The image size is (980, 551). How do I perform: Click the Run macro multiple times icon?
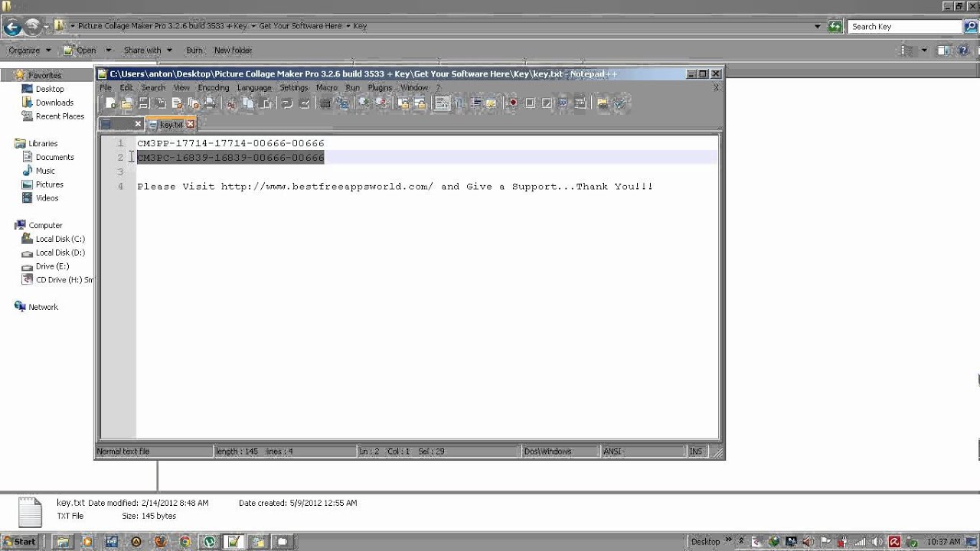pyautogui.click(x=563, y=103)
